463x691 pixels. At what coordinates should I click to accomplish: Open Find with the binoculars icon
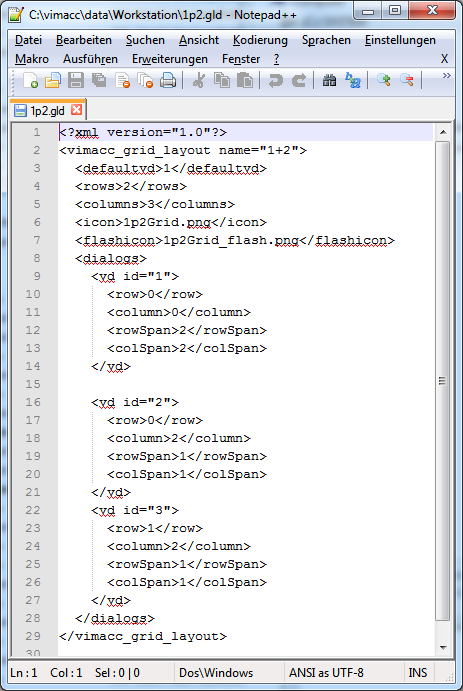[x=329, y=80]
